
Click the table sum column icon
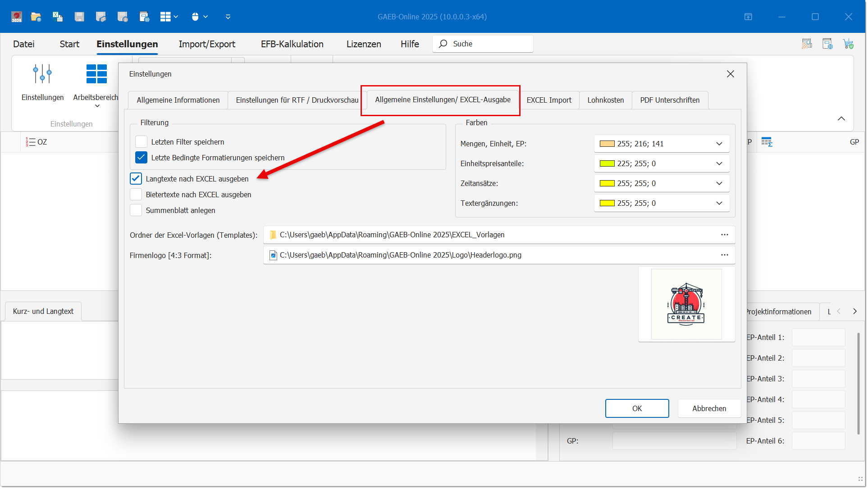(x=767, y=142)
